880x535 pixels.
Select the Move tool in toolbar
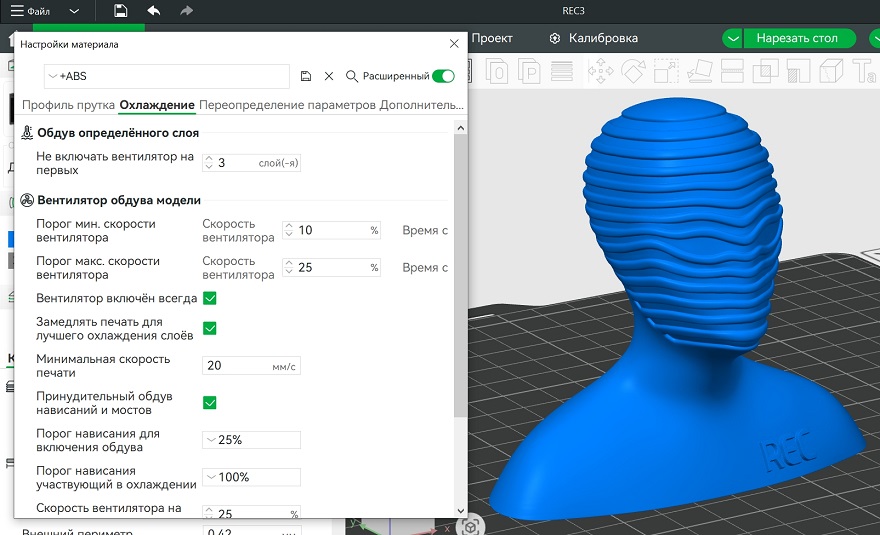[x=601, y=71]
